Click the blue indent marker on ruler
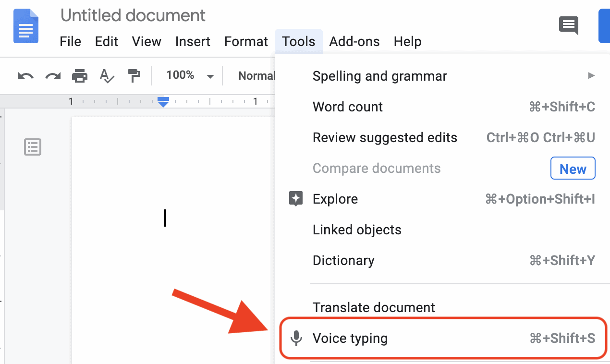 pyautogui.click(x=163, y=102)
